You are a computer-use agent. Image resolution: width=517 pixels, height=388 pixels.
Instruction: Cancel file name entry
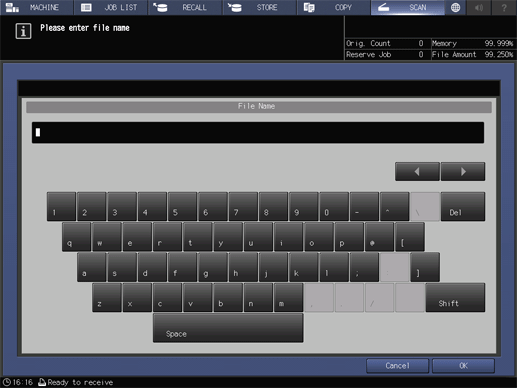pyautogui.click(x=397, y=366)
